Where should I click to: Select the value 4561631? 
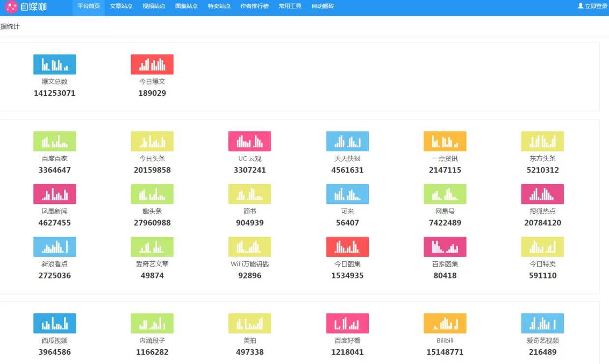(347, 170)
